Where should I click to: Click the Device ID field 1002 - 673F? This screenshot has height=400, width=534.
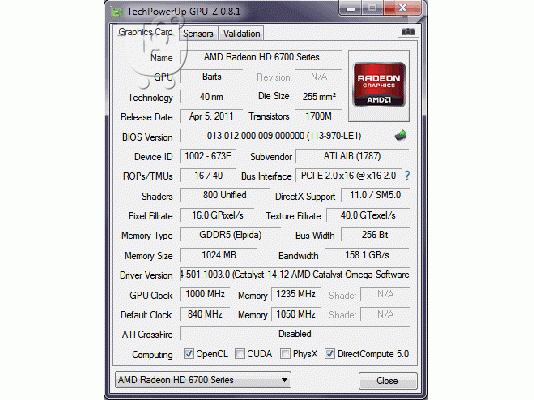pyautogui.click(x=208, y=156)
